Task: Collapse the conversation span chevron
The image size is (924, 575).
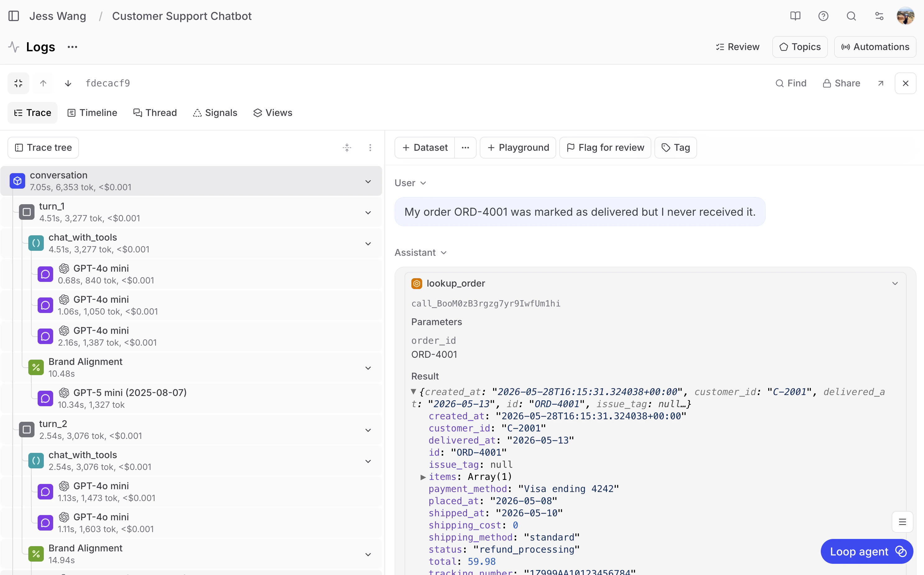Action: point(368,182)
